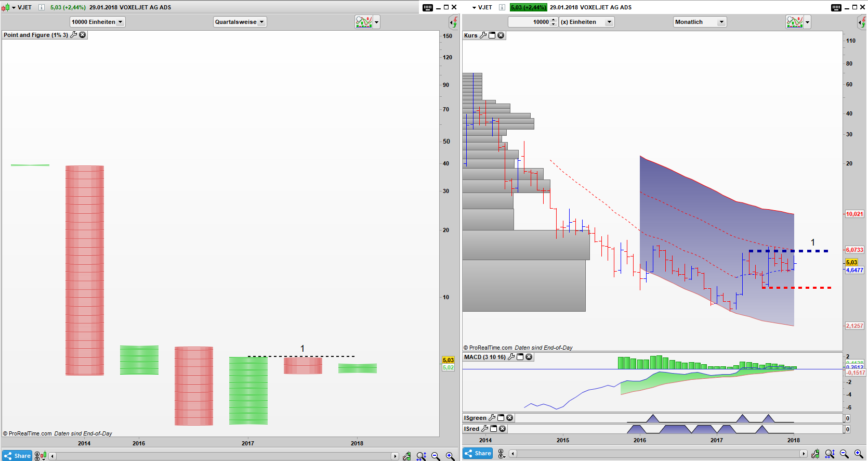
Task: Open Point and Figure settings wrench
Action: point(74,35)
